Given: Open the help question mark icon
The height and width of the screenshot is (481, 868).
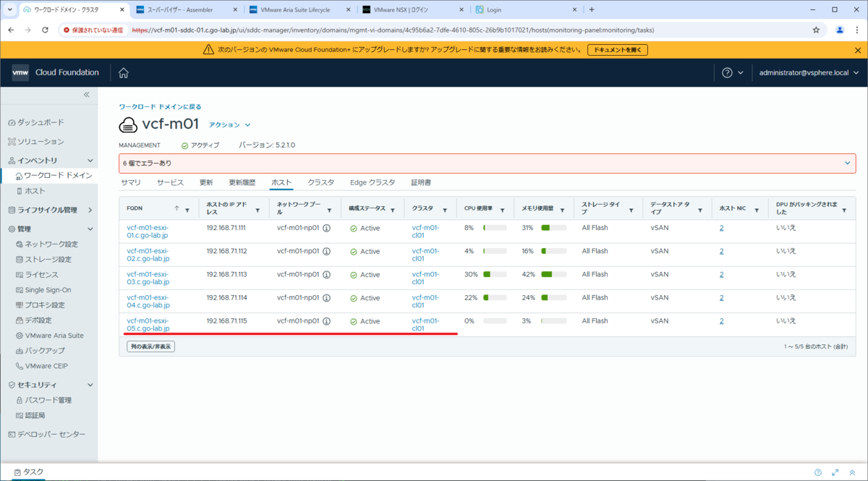Looking at the screenshot, I should click(727, 72).
